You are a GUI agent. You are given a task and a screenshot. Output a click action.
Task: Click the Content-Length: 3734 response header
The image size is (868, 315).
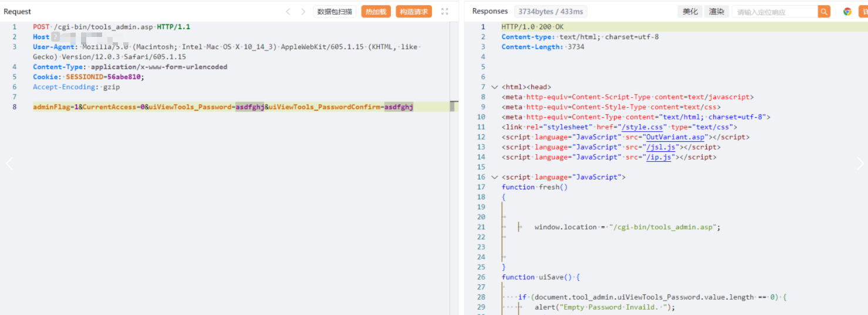pos(543,46)
